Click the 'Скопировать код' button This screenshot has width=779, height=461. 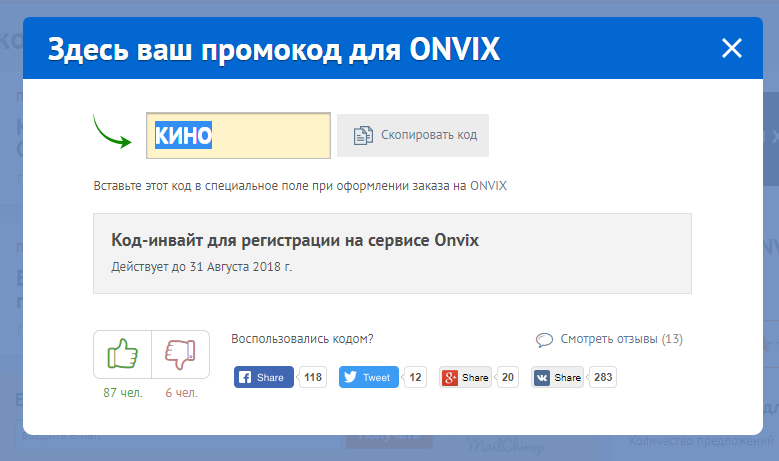(413, 136)
